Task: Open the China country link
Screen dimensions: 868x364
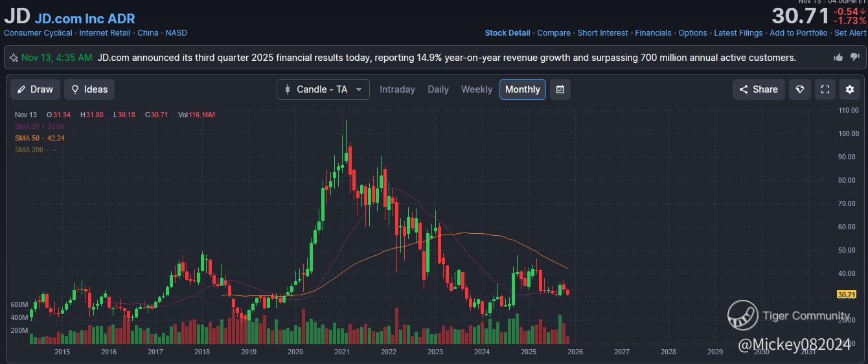Action: click(x=148, y=33)
